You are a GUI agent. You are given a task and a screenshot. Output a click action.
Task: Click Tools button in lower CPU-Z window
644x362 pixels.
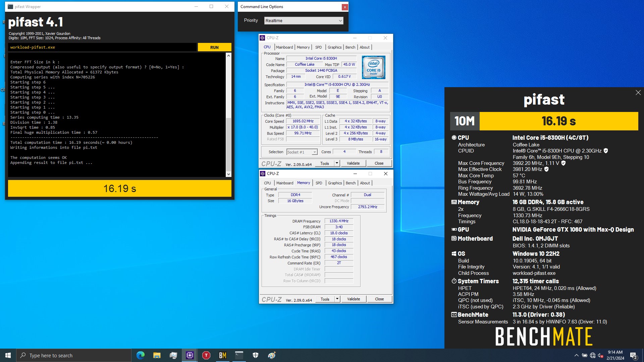[325, 299]
